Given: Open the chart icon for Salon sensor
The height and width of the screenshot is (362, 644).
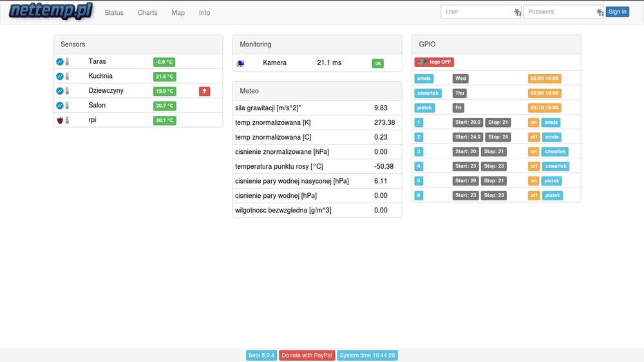Looking at the screenshot, I should click(59, 106).
